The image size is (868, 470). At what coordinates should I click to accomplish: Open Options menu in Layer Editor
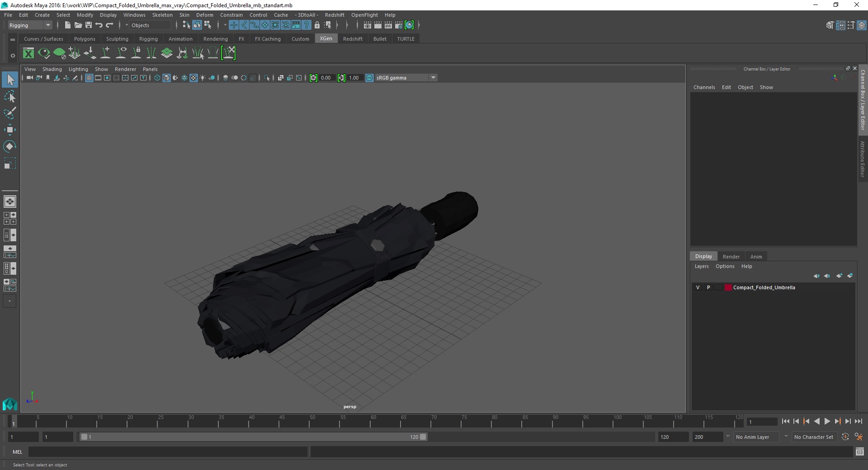725,266
